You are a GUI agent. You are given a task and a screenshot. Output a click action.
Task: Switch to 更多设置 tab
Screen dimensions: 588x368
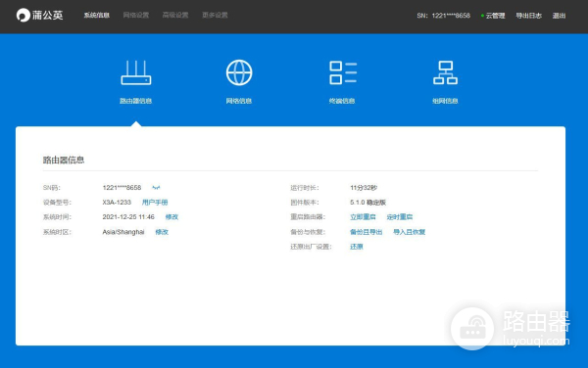[215, 15]
